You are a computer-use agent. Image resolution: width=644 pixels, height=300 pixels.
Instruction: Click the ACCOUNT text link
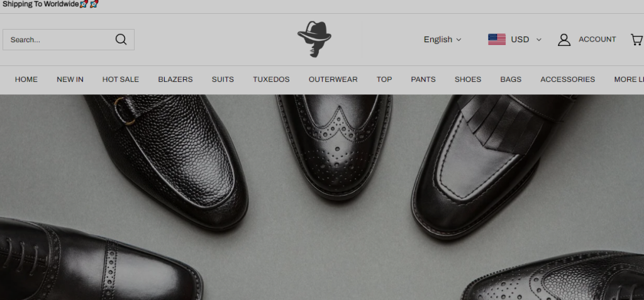[x=597, y=40]
